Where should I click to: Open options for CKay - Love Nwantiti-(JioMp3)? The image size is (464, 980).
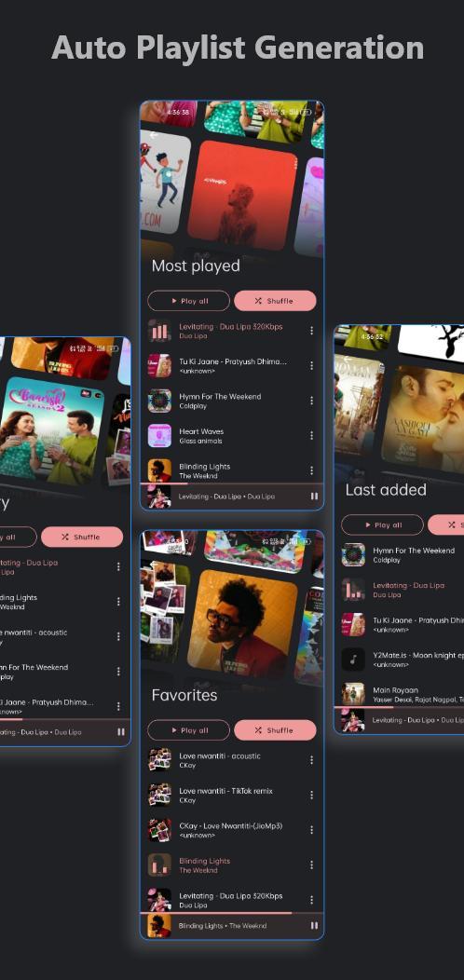(x=311, y=830)
